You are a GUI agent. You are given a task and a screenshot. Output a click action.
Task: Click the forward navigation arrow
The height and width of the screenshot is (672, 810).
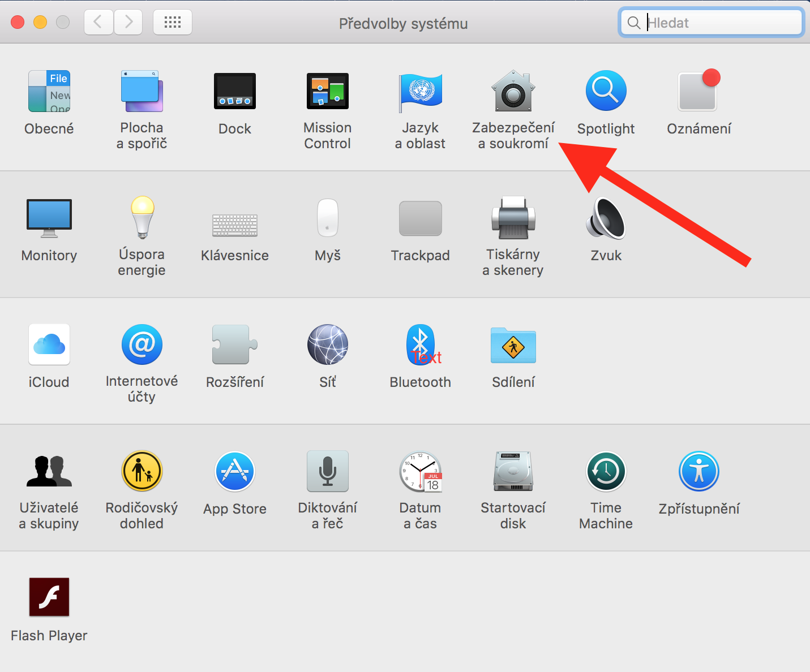click(128, 23)
